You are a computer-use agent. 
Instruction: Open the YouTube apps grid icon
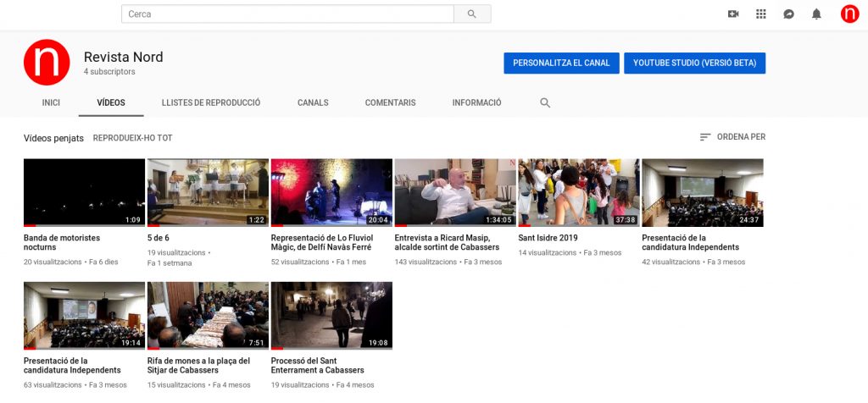click(x=760, y=14)
